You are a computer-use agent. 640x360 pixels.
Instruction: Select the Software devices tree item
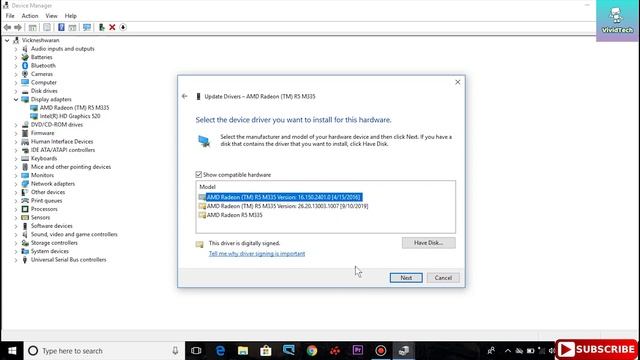tap(52, 226)
